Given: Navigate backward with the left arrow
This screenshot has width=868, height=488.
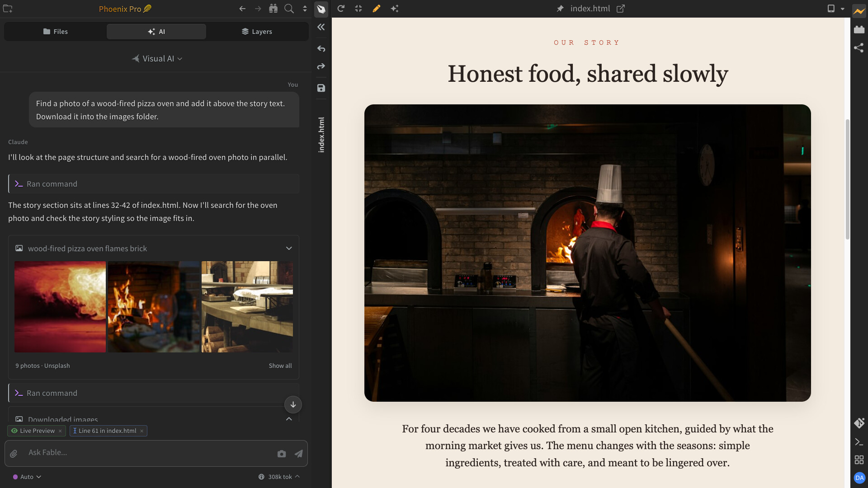Looking at the screenshot, I should (242, 9).
